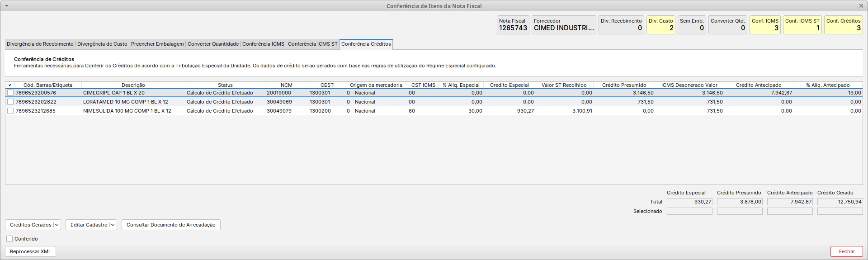Sort by the Crédito Presumido column header
Image resolution: width=868 pixels, height=260 pixels.
(624, 85)
